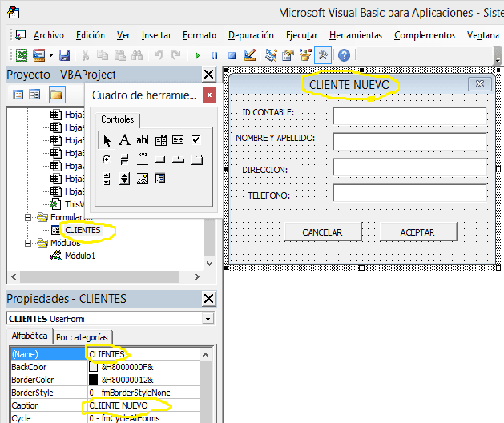Click the Insert UserForm toolbar icon

39,55
